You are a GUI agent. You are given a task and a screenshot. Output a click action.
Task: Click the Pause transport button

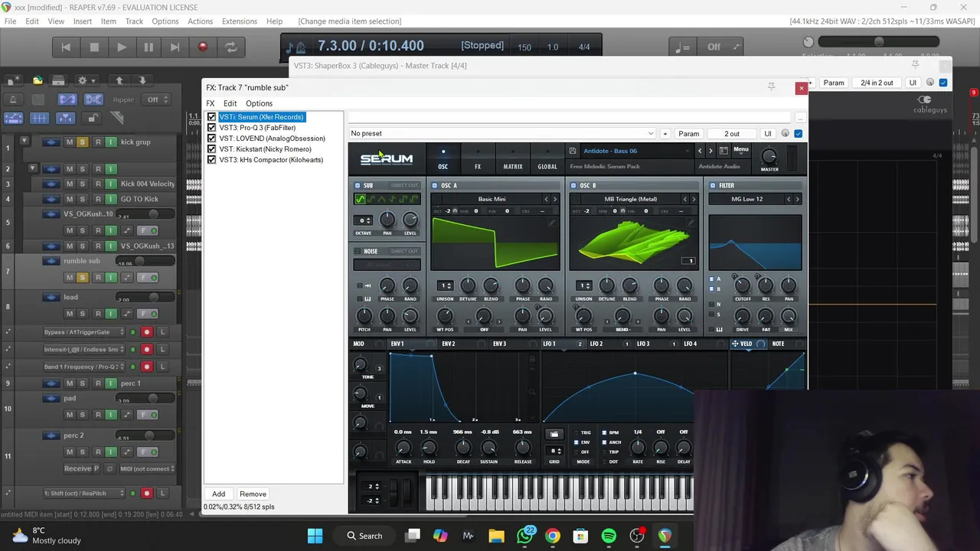[149, 47]
